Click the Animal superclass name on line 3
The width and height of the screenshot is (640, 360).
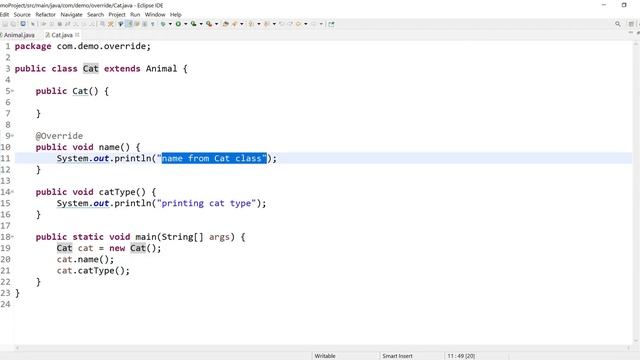162,69
